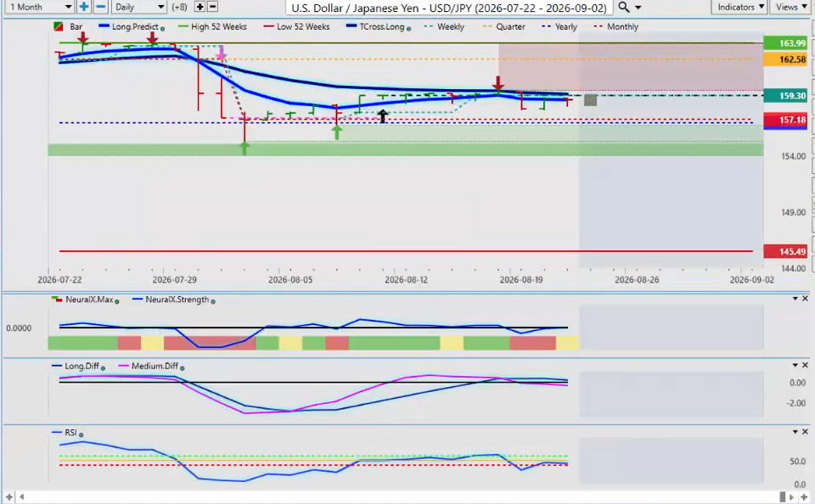815x504 pixels.
Task: Click the pink down arrow marker
Action: point(222,53)
